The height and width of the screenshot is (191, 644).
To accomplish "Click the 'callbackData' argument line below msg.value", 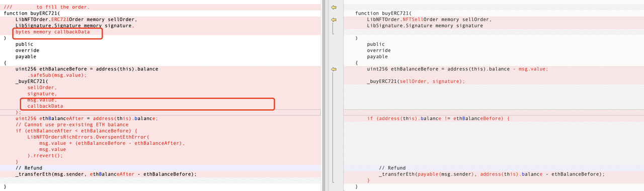I will click(x=45, y=106).
